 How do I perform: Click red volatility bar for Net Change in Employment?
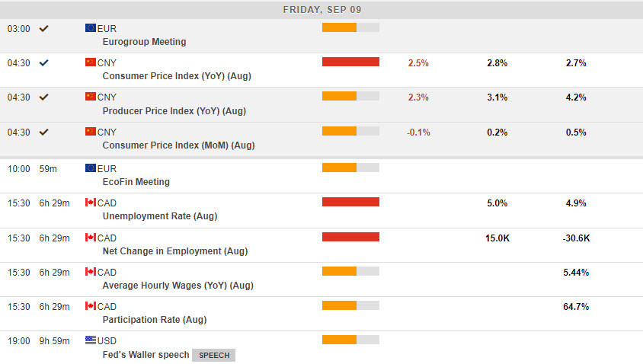[x=350, y=237]
